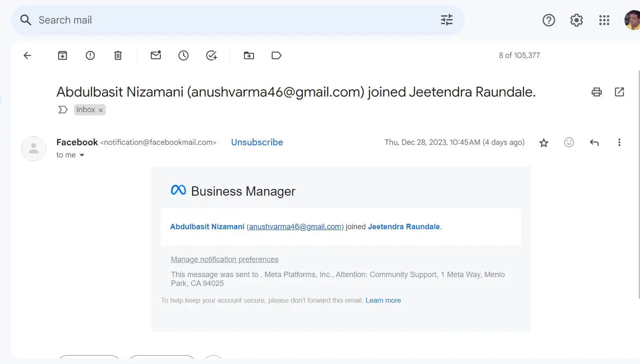Move email to another folder
The height and width of the screenshot is (364, 640).
click(x=249, y=55)
